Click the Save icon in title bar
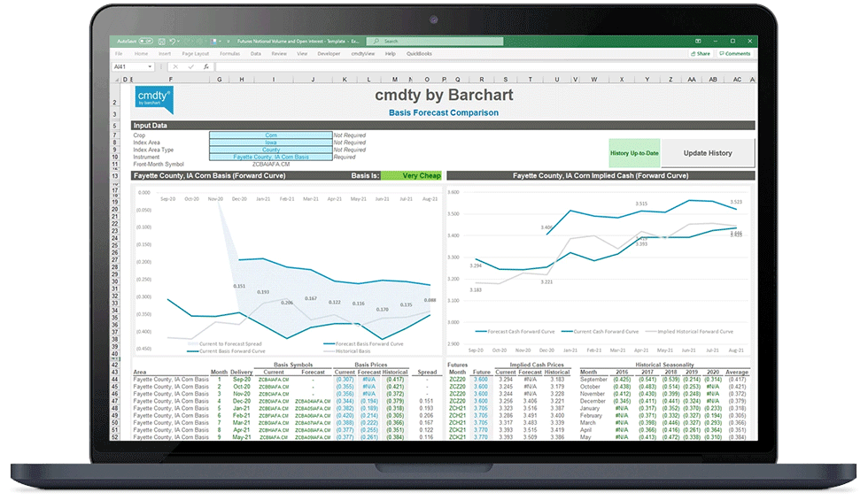 click(161, 42)
